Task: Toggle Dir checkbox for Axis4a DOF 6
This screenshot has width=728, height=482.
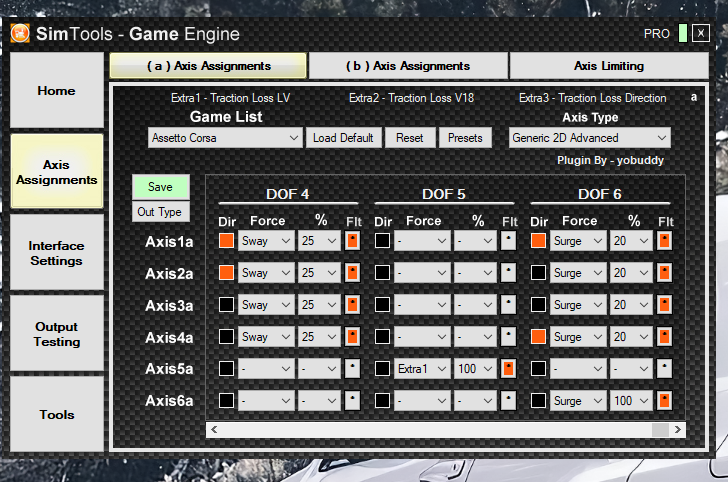Action: coord(539,337)
